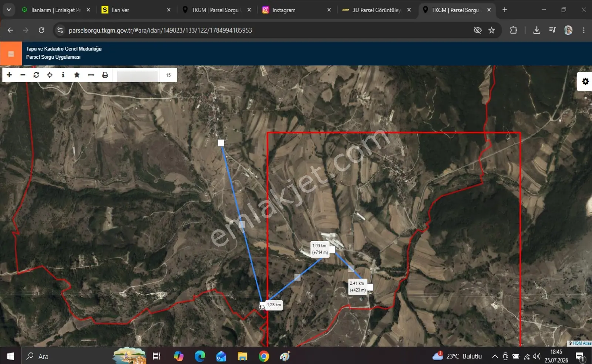
Task: Go back to previous page
Action: click(10, 30)
